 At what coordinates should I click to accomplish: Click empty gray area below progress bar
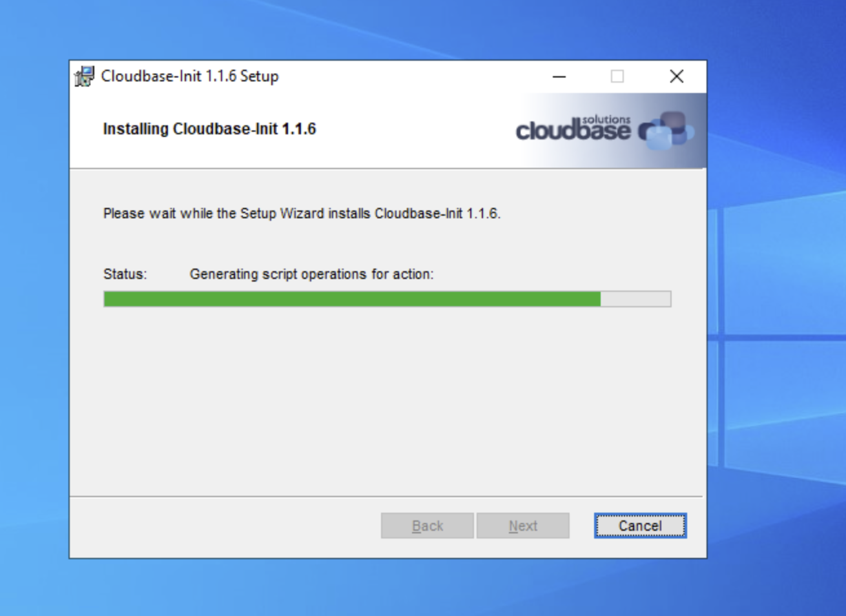click(x=387, y=400)
